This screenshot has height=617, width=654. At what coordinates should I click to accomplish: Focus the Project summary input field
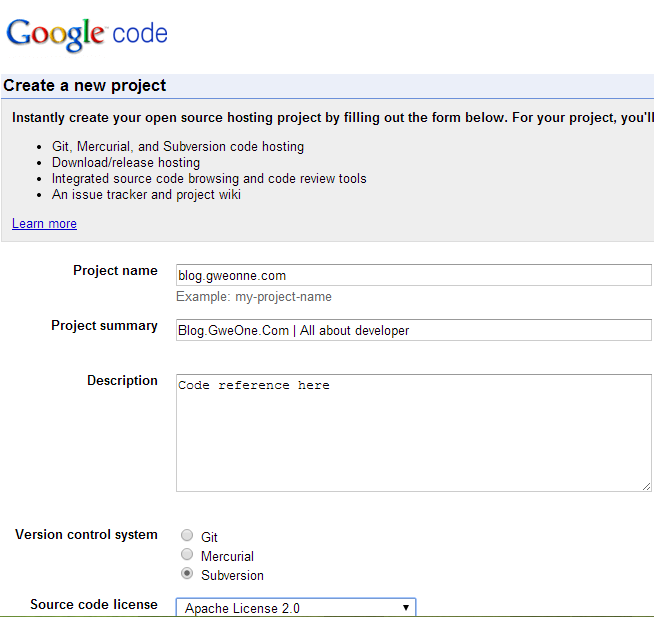coord(413,330)
